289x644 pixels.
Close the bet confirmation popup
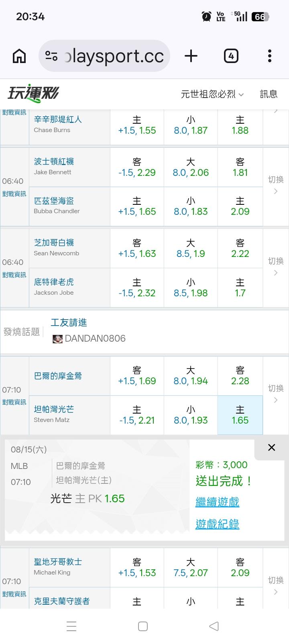(x=272, y=447)
